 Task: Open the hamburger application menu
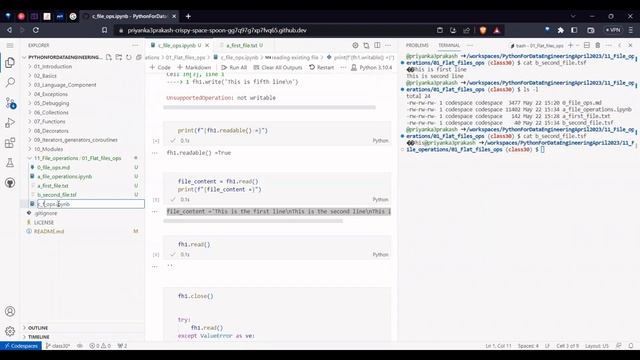[10, 45]
